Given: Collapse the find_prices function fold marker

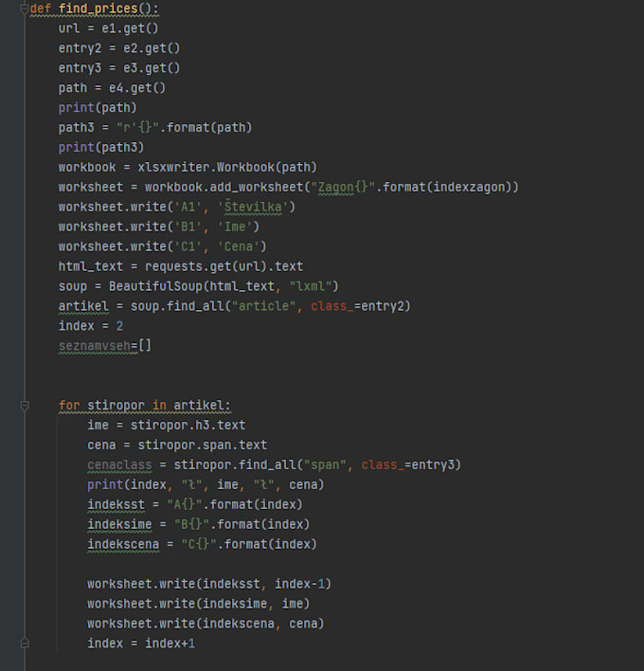Looking at the screenshot, I should (x=25, y=9).
